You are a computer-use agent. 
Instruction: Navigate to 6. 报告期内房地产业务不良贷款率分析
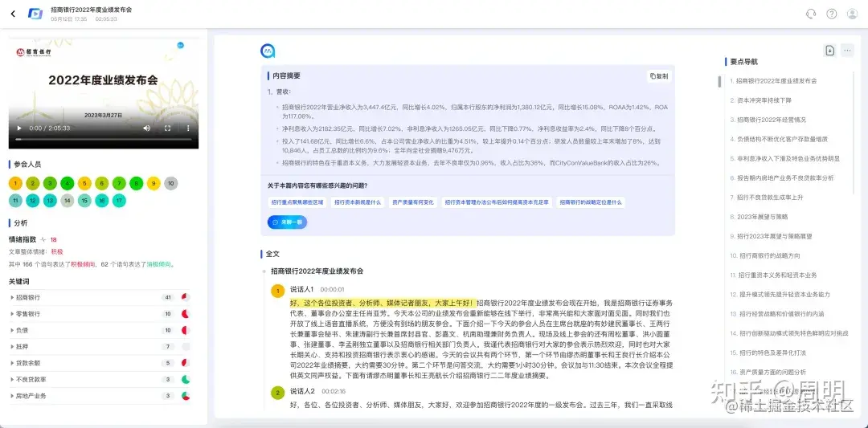pos(781,178)
